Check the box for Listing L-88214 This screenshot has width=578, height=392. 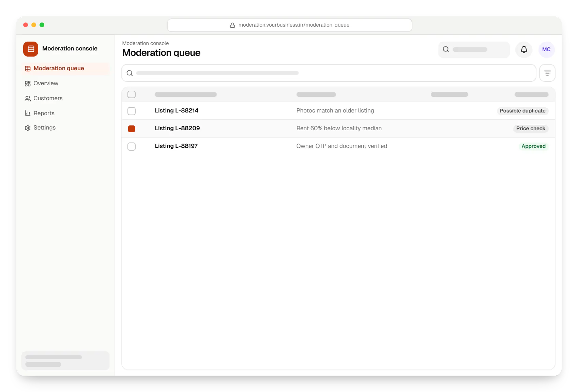click(x=132, y=111)
